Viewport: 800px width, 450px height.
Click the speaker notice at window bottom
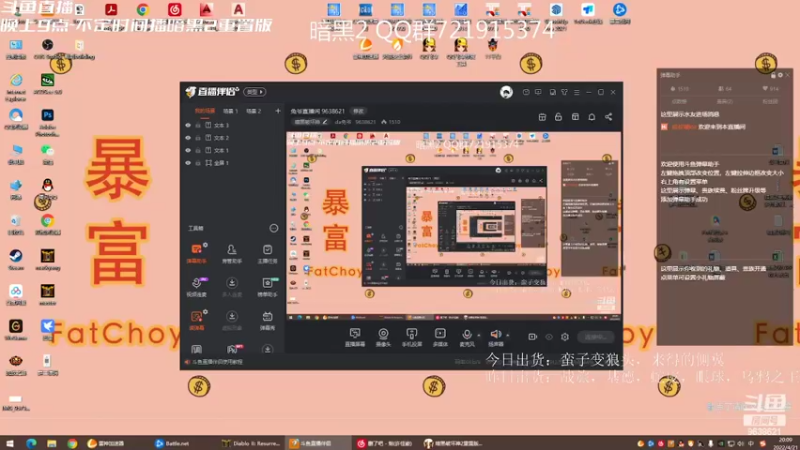coord(214,362)
